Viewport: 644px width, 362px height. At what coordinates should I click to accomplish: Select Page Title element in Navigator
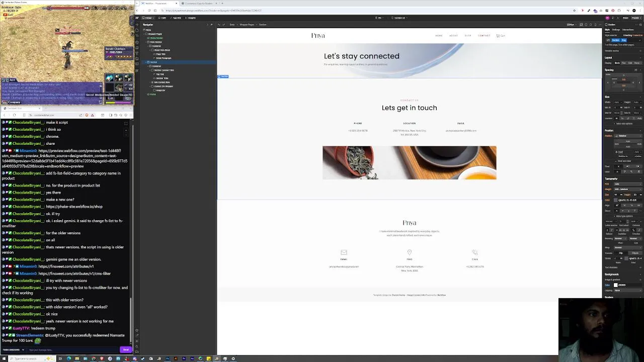click(161, 54)
